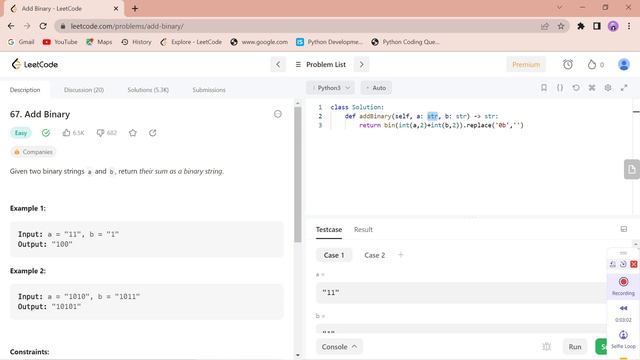Open the www.google.com bookmark
This screenshot has height=360, width=640.
pos(259,42)
